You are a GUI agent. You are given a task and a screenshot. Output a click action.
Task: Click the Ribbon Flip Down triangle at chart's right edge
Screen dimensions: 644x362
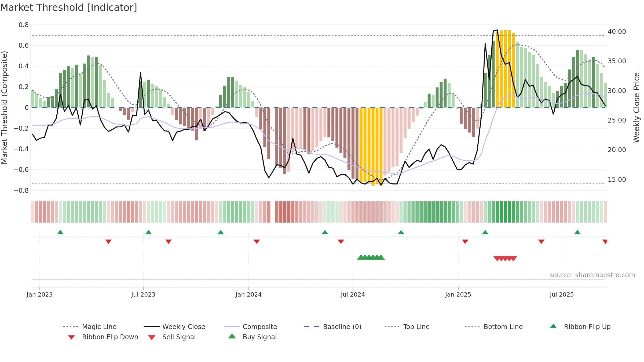click(605, 242)
